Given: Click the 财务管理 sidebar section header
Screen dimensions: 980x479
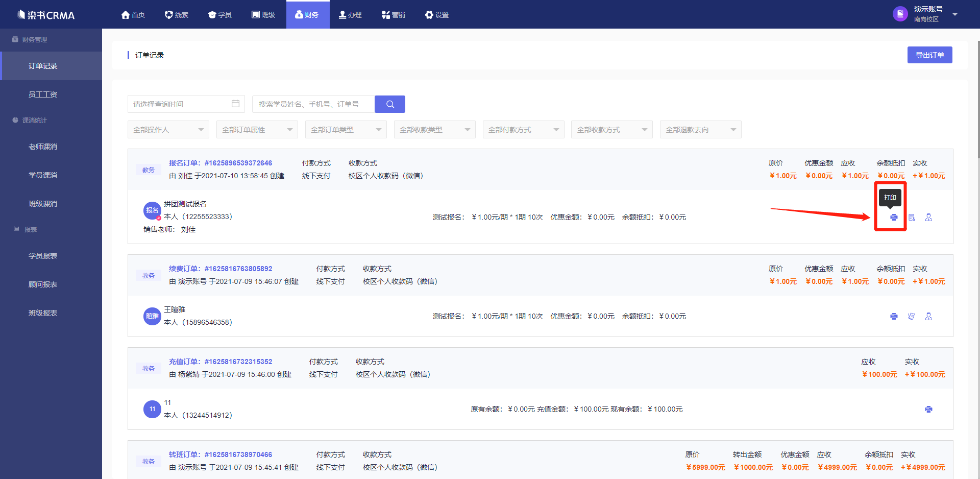Looking at the screenshot, I should (x=30, y=39).
